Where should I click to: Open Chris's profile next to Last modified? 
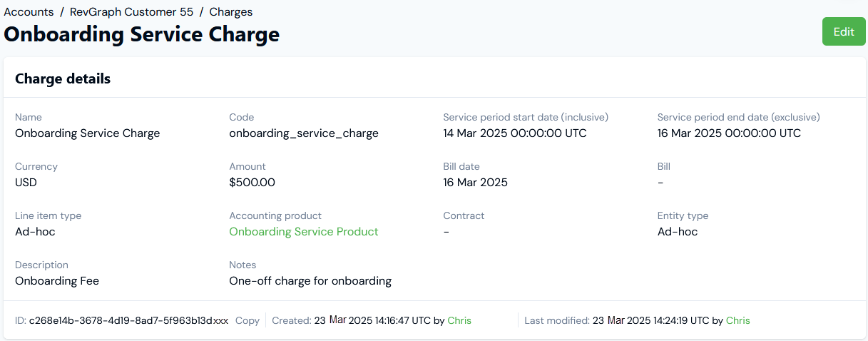tap(737, 321)
